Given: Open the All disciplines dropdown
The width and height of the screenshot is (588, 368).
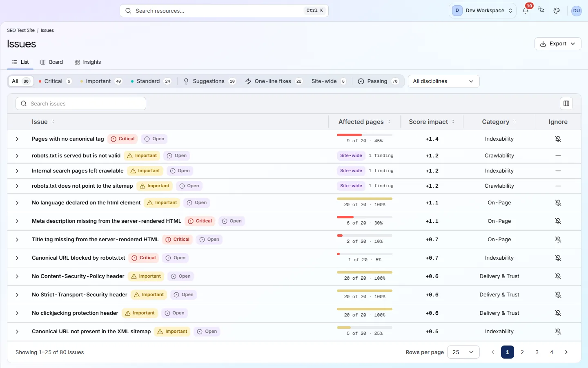Looking at the screenshot, I should coord(444,81).
